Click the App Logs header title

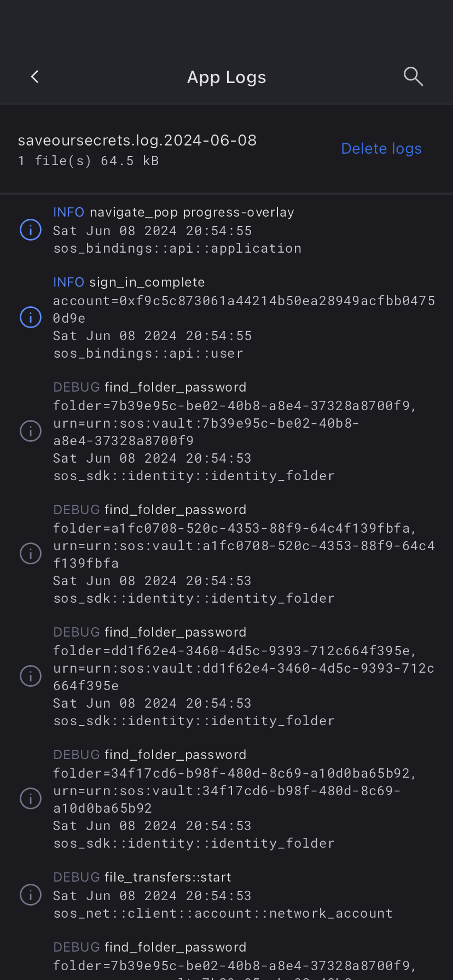click(x=226, y=77)
